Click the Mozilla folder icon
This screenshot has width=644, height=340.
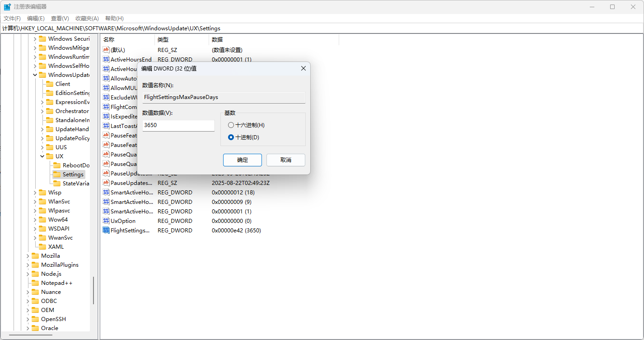pos(35,255)
